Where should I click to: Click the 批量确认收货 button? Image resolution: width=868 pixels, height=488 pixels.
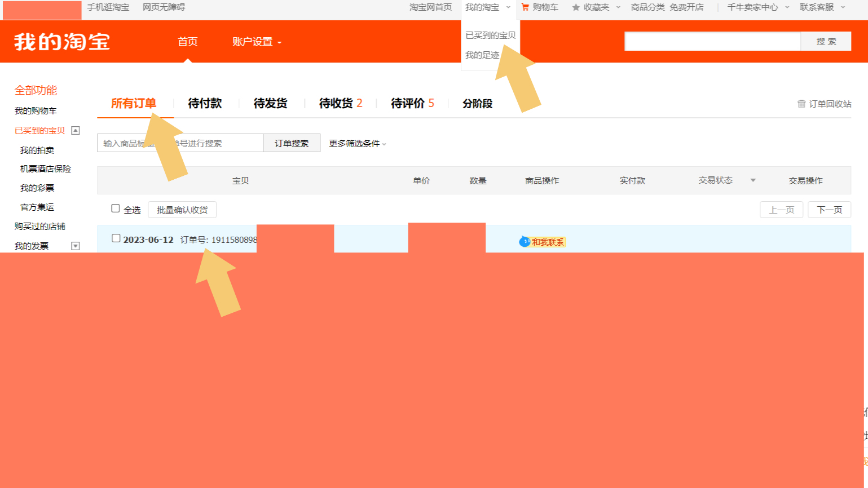pyautogui.click(x=182, y=210)
